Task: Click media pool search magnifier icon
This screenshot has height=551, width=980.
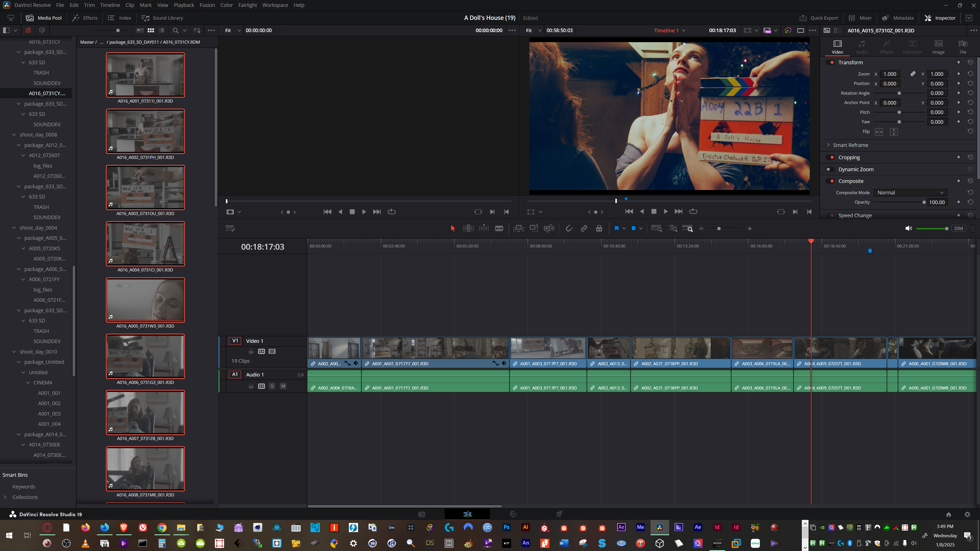Action: [x=175, y=30]
